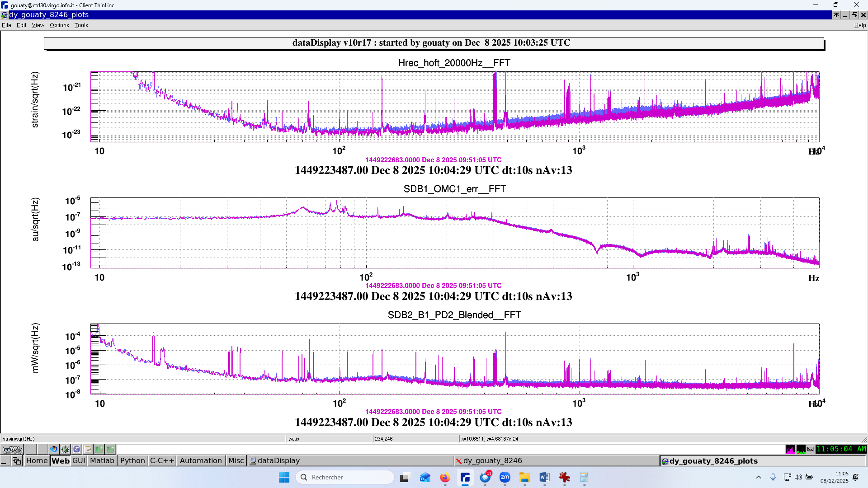Open the IceWM window list icon
Image resolution: width=868 pixels, height=488 pixels.
click(x=17, y=461)
